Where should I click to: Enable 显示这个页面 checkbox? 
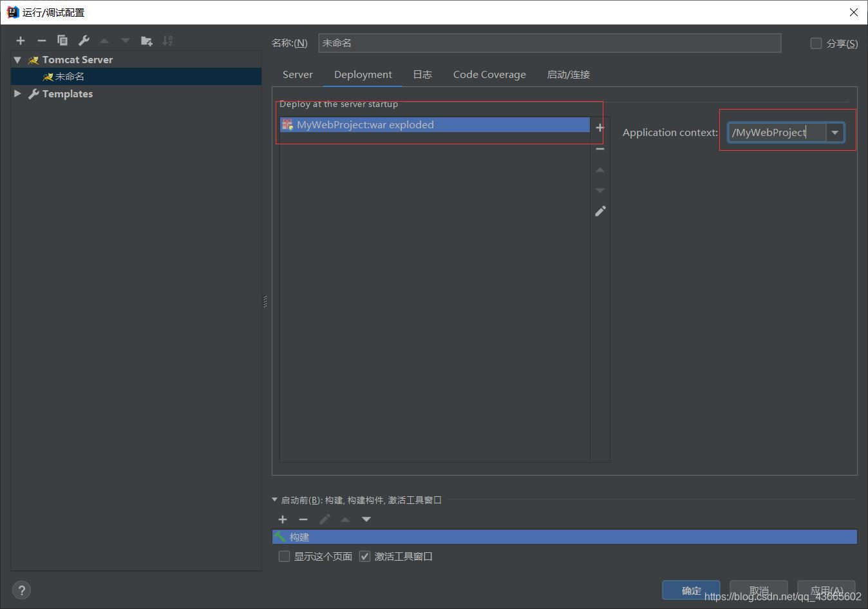284,556
